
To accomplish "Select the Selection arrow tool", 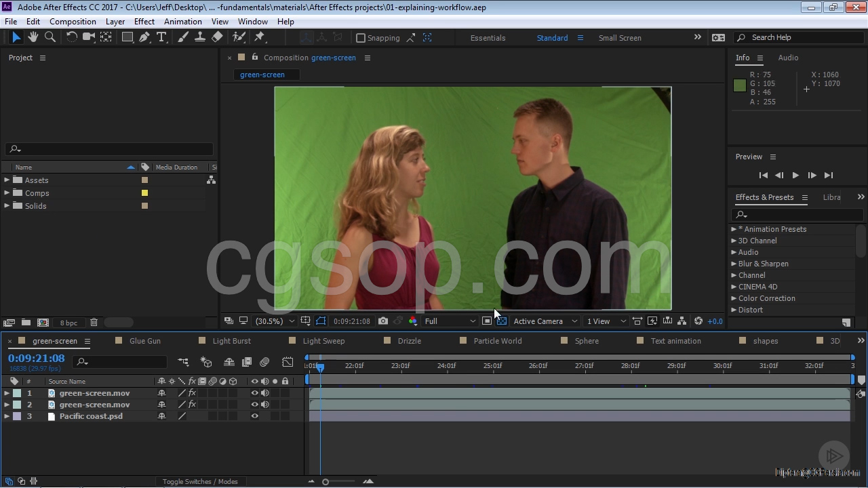I will (x=16, y=37).
